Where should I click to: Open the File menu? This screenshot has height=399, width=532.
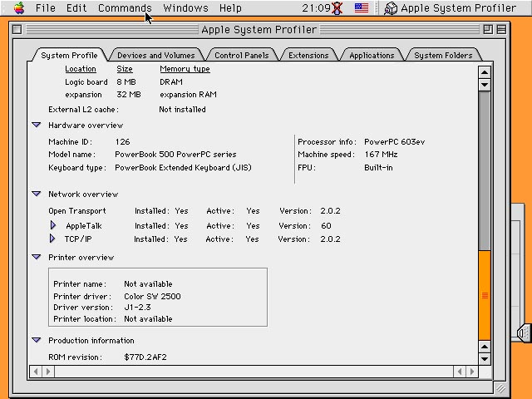coord(46,7)
